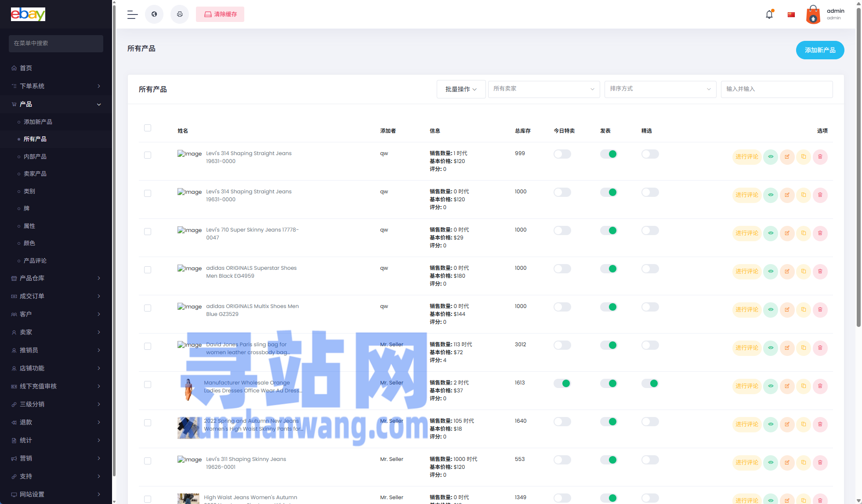The image size is (862, 504).
Task: Edit Levi's 710 Super Skinny Jeans
Action: pyautogui.click(x=787, y=233)
